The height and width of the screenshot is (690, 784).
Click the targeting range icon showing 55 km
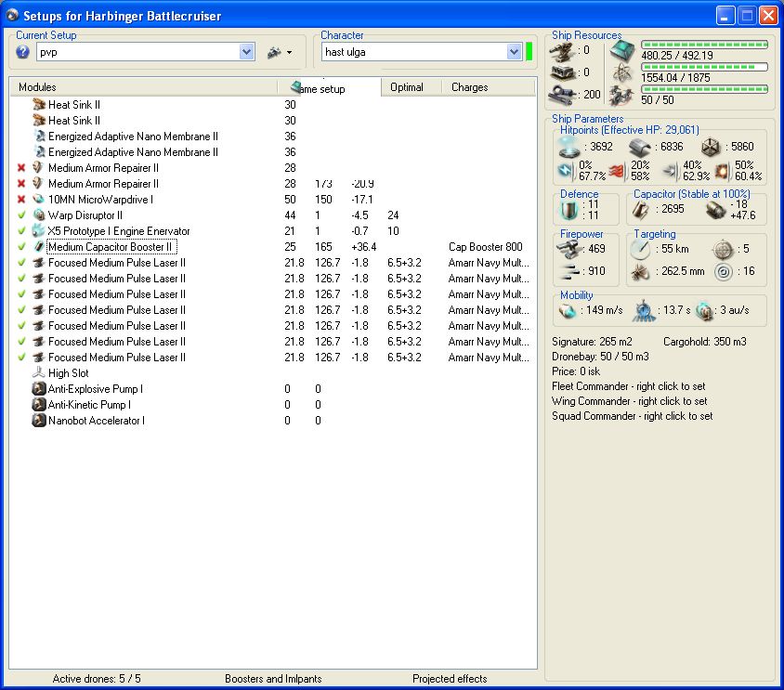[640, 249]
